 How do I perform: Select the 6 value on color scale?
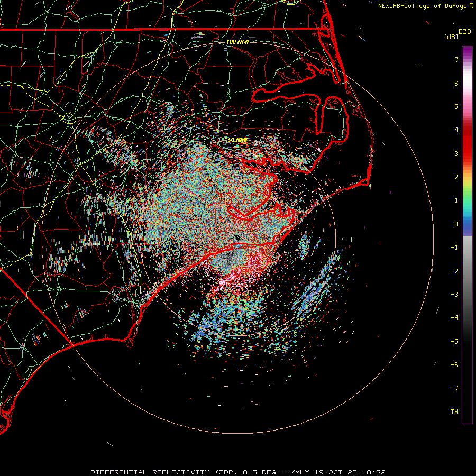tap(456, 83)
